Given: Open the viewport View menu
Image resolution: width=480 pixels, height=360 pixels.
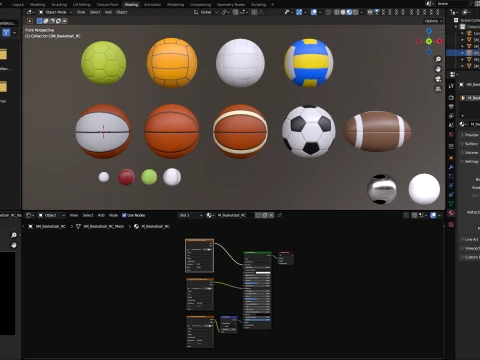Looking at the screenshot, I should click(x=81, y=12).
